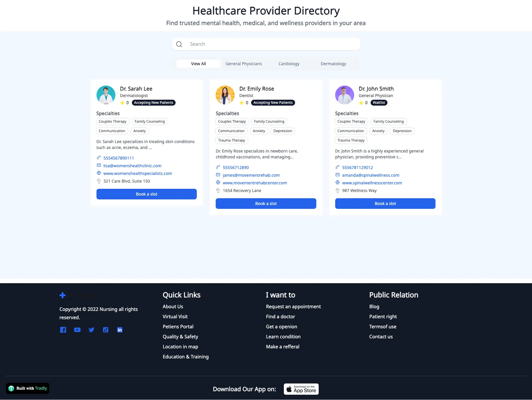Switch to the General Physicians tab
Image resolution: width=532 pixels, height=400 pixels.
(x=243, y=64)
